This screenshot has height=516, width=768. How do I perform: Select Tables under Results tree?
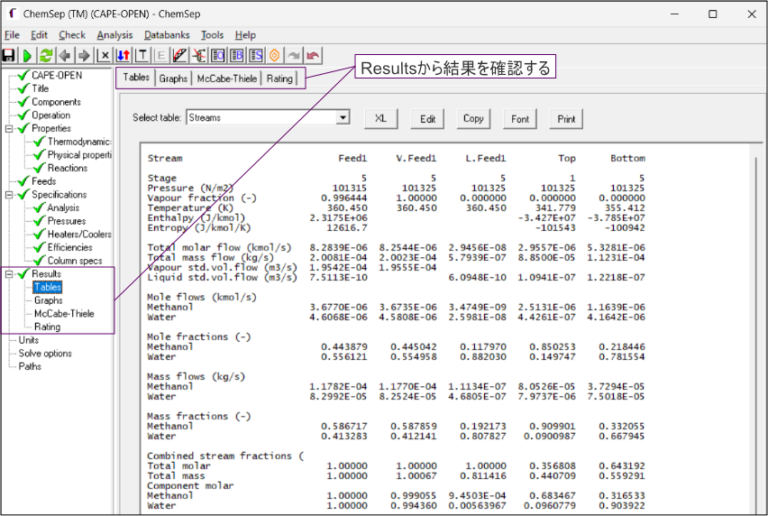(48, 287)
